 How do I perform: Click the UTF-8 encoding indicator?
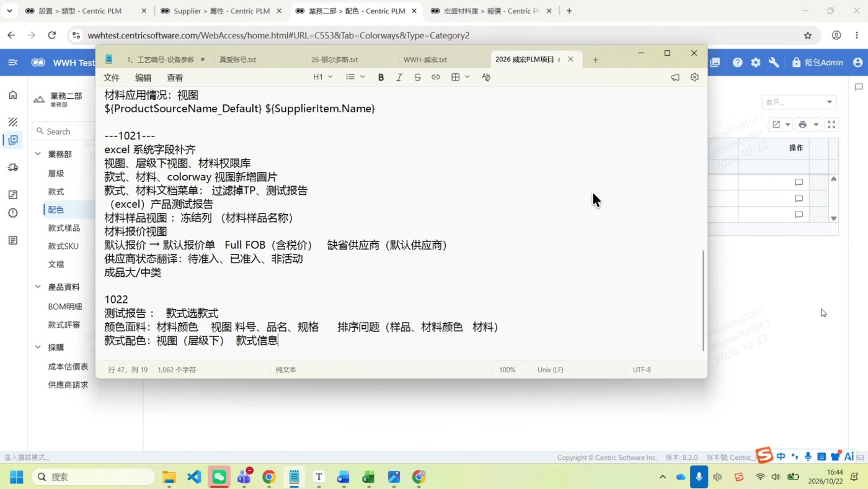642,370
